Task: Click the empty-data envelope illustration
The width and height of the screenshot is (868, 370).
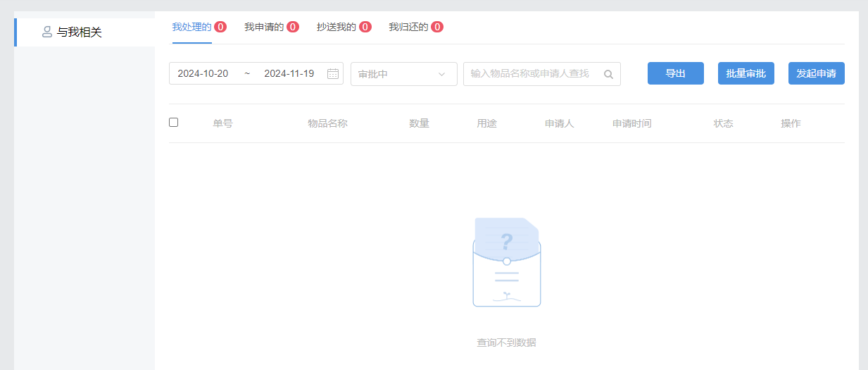Action: click(x=506, y=262)
